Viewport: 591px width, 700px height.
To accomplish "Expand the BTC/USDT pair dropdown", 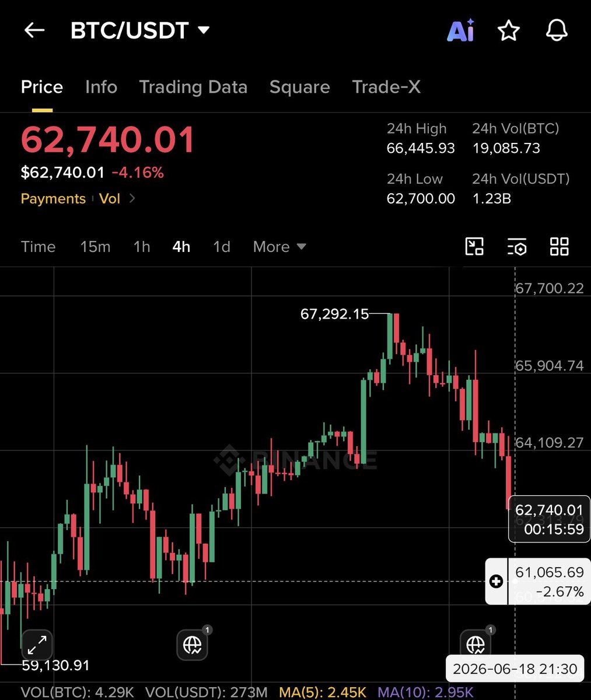I will point(204,30).
